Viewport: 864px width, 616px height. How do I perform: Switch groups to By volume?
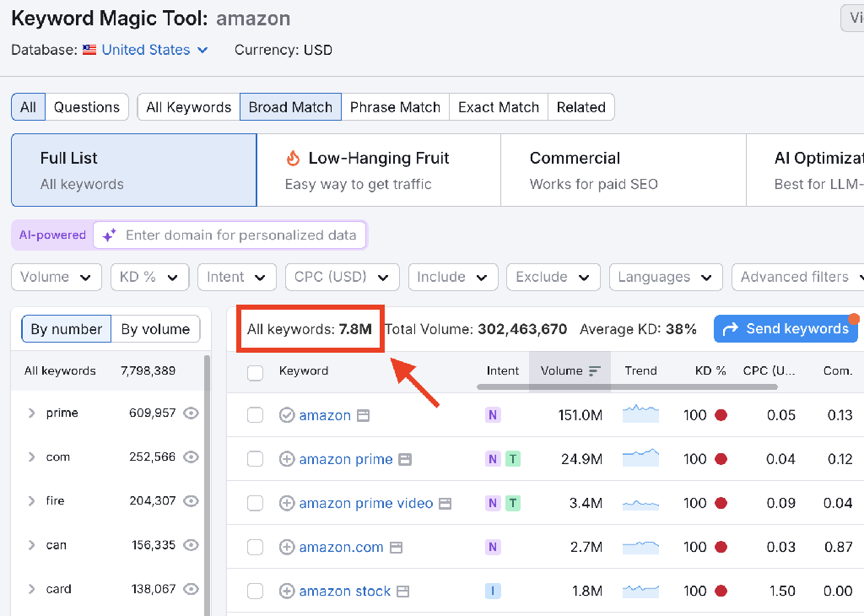coord(155,329)
